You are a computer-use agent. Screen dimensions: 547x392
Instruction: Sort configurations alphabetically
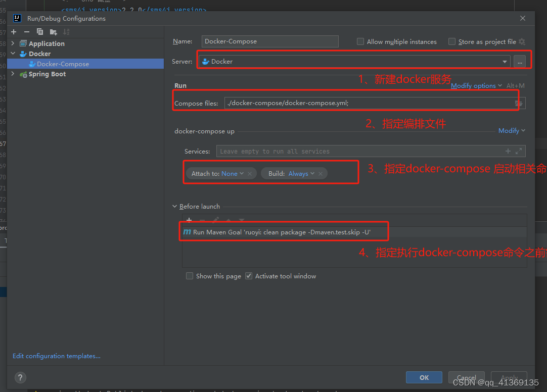tap(66, 31)
